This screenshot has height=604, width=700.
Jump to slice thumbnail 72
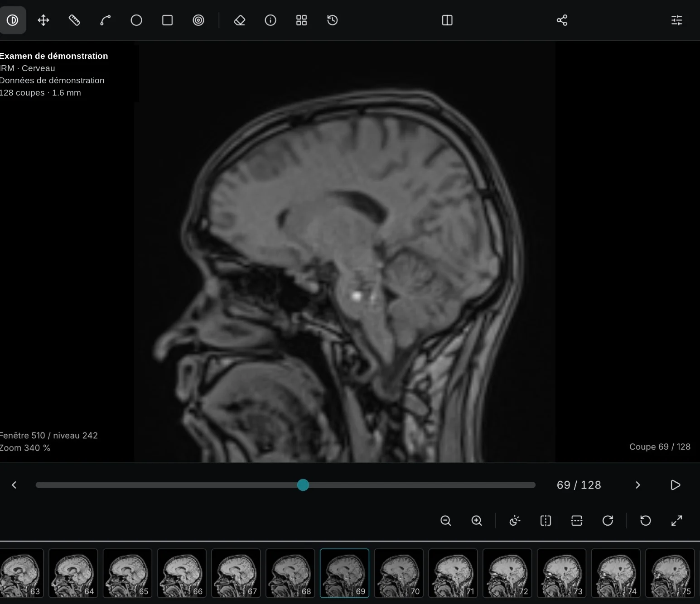508,573
